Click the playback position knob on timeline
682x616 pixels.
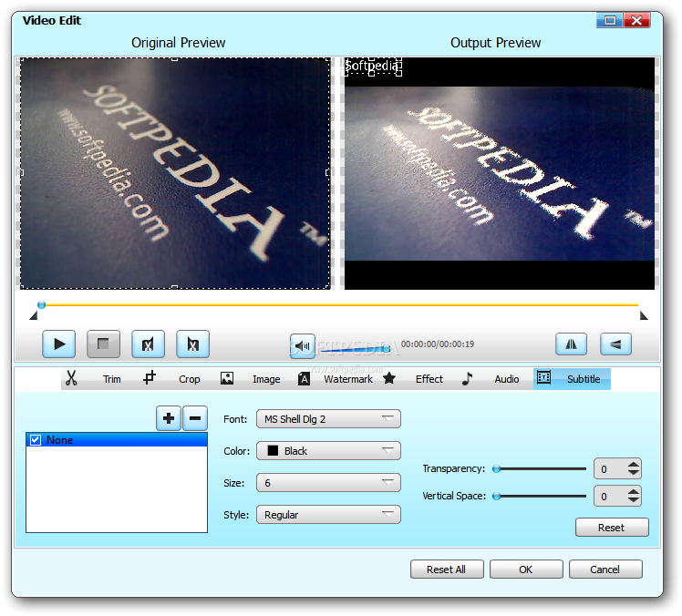41,304
